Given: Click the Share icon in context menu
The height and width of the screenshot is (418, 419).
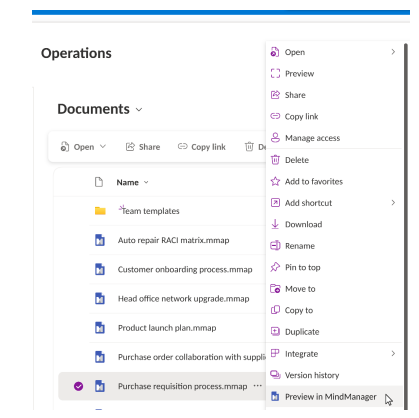Looking at the screenshot, I should [275, 95].
